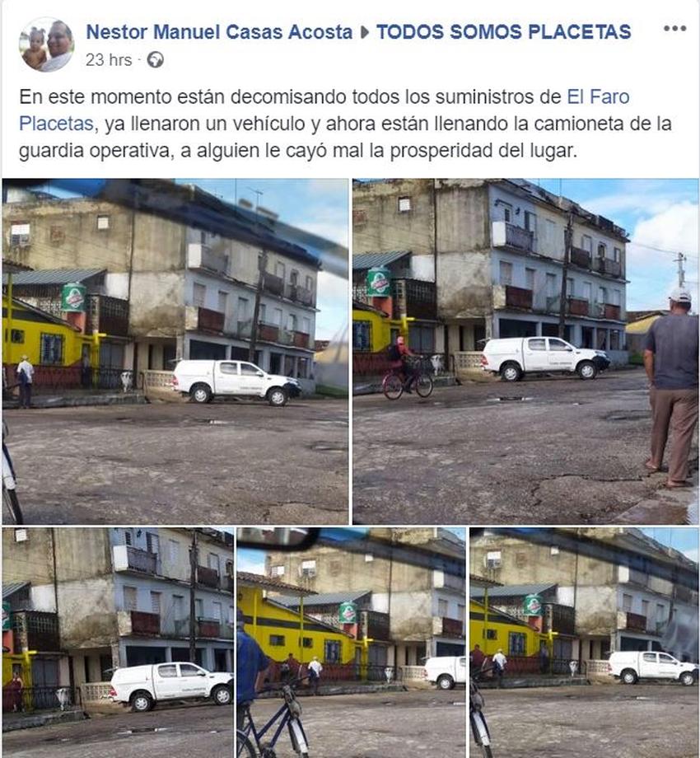Click the post text about decomisando suministros

[345, 124]
